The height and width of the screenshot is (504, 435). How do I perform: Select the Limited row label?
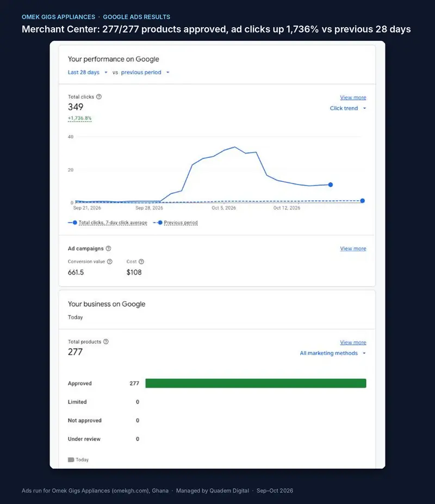77,402
